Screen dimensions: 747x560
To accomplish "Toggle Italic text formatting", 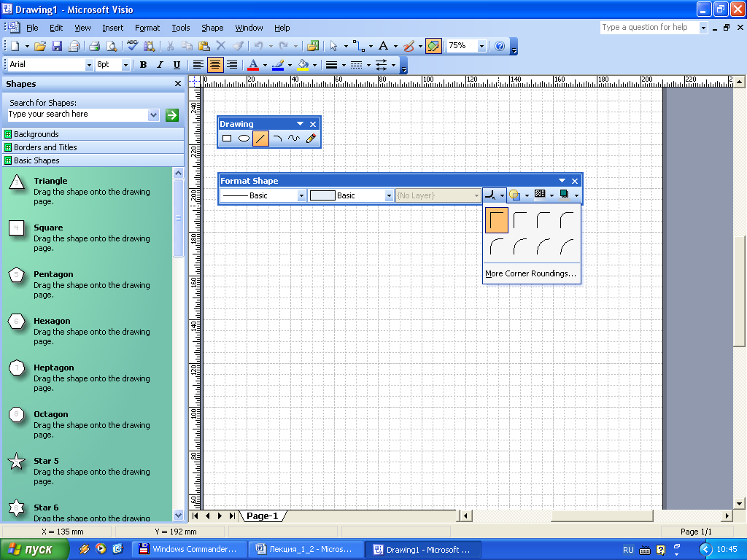I will [x=160, y=65].
